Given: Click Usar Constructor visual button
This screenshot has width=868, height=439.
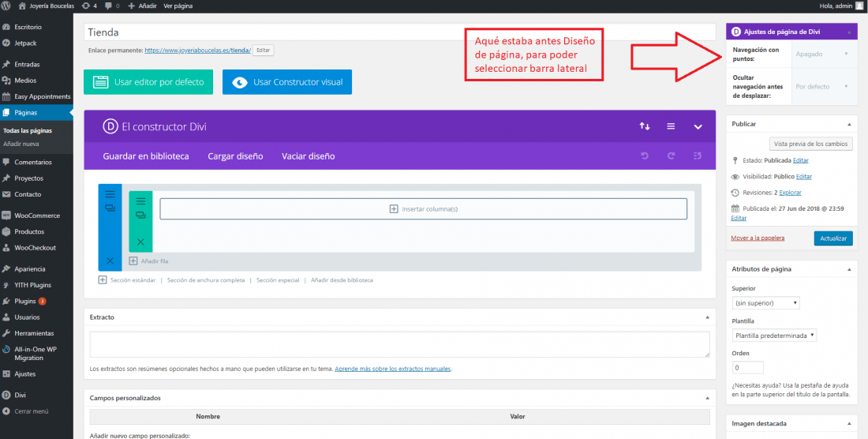Looking at the screenshot, I should click(286, 82).
